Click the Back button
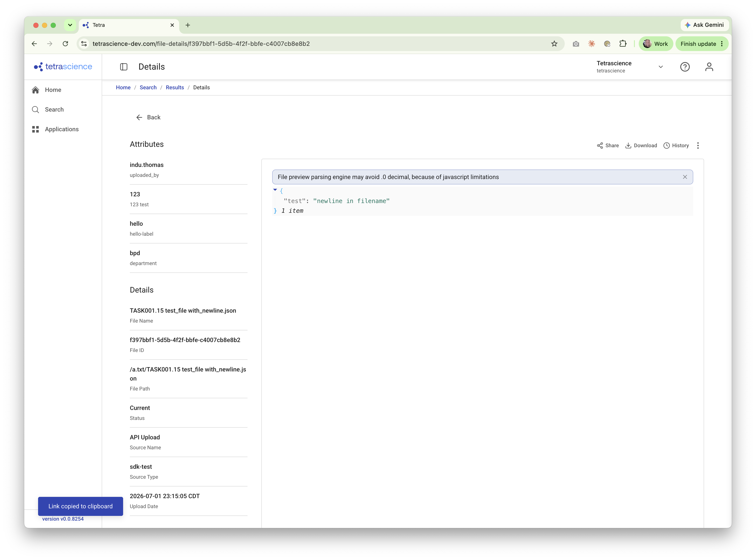Image resolution: width=756 pixels, height=560 pixels. tap(149, 117)
